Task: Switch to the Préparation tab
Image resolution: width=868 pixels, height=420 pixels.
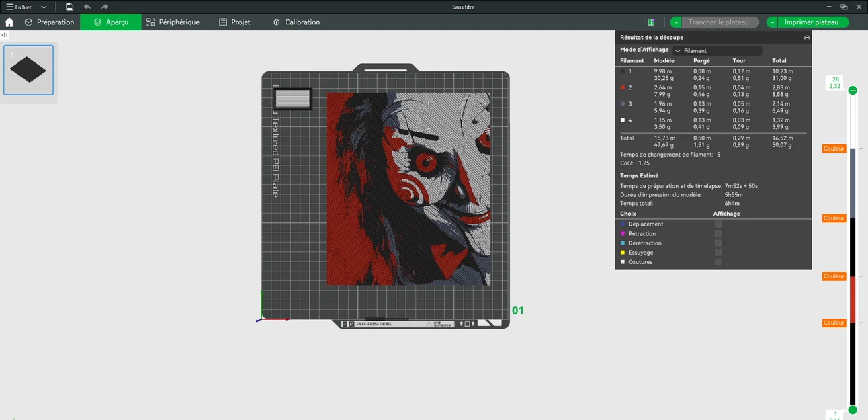Action: pos(49,22)
